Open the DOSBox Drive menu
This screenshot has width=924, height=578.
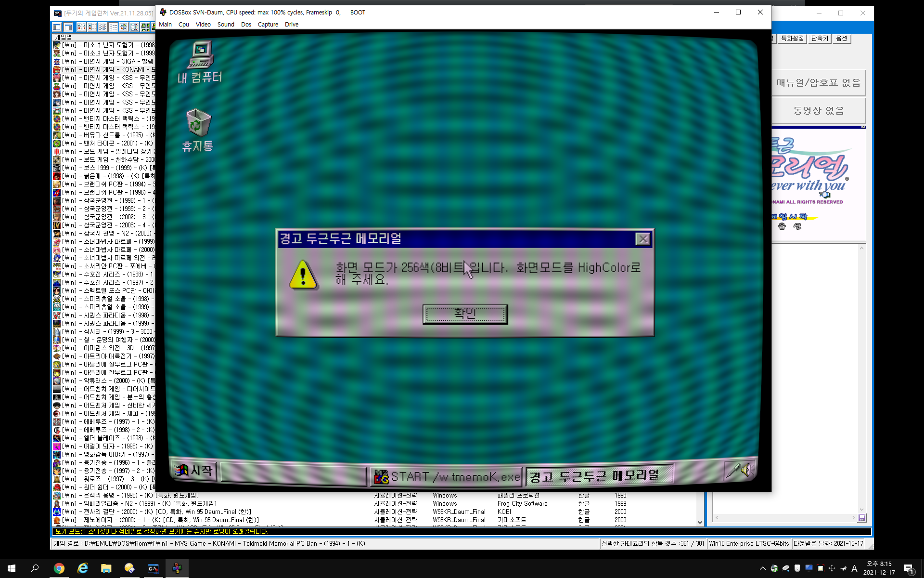(291, 25)
